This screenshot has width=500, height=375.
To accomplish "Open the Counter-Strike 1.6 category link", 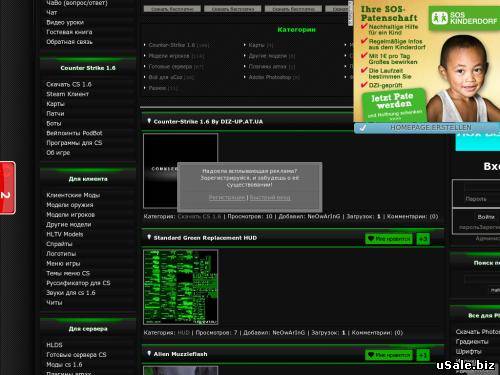I will pyautogui.click(x=172, y=45).
